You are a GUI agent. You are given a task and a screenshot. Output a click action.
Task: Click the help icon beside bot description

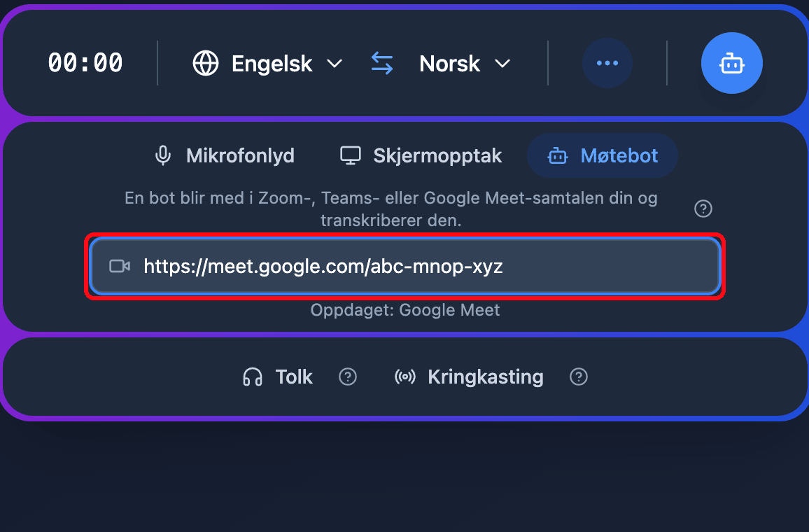[x=703, y=209]
